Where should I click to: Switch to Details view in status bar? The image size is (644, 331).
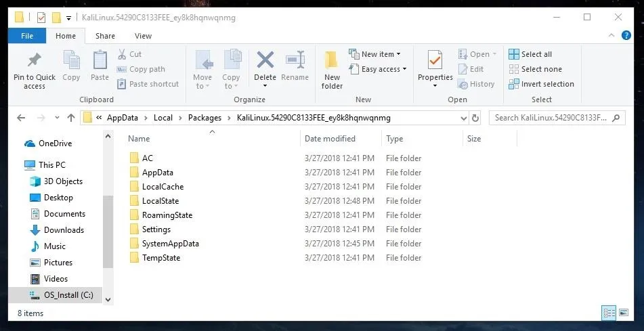tap(609, 313)
